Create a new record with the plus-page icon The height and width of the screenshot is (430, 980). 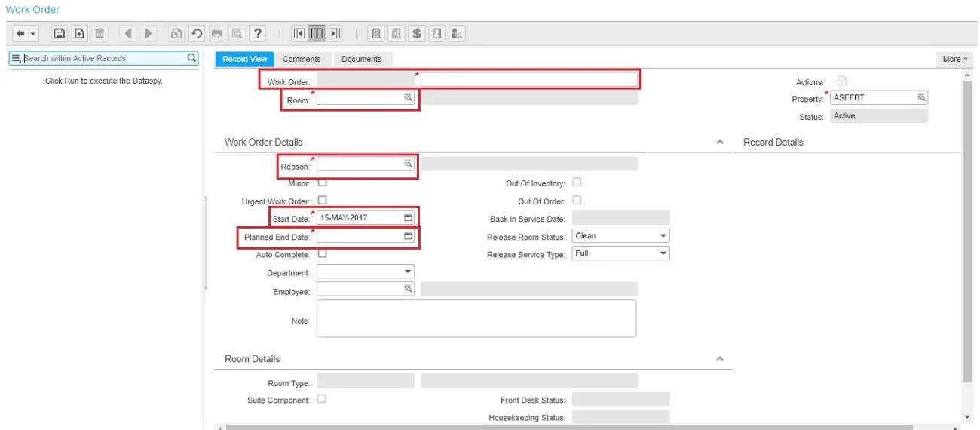click(x=78, y=34)
